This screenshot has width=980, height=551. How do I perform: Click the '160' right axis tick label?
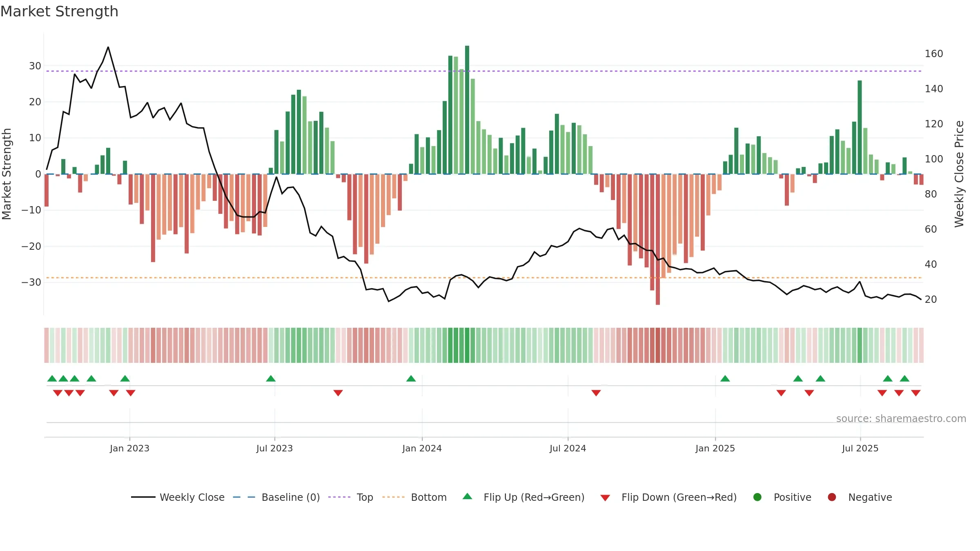pos(934,53)
